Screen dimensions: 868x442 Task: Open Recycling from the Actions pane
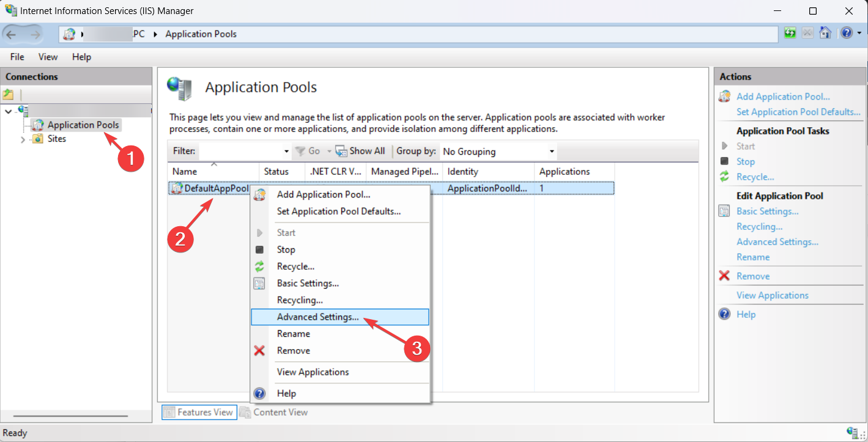760,226
